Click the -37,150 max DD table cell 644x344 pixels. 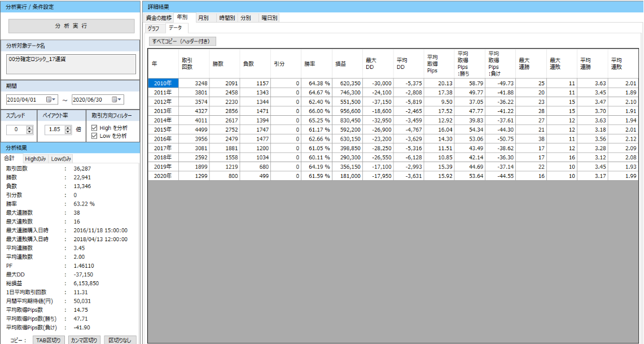[378, 102]
